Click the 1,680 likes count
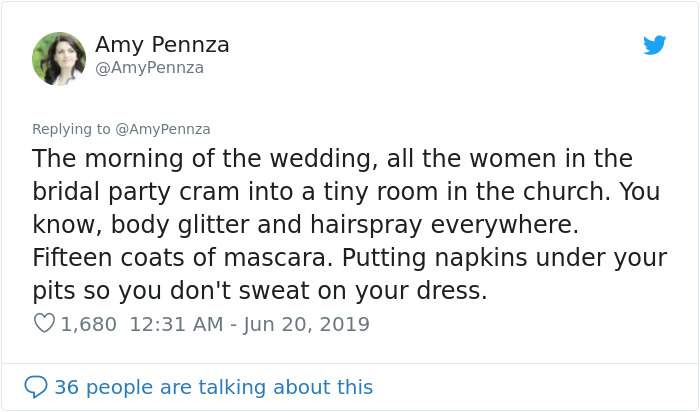Screen dimensions: 700x412 (89, 324)
